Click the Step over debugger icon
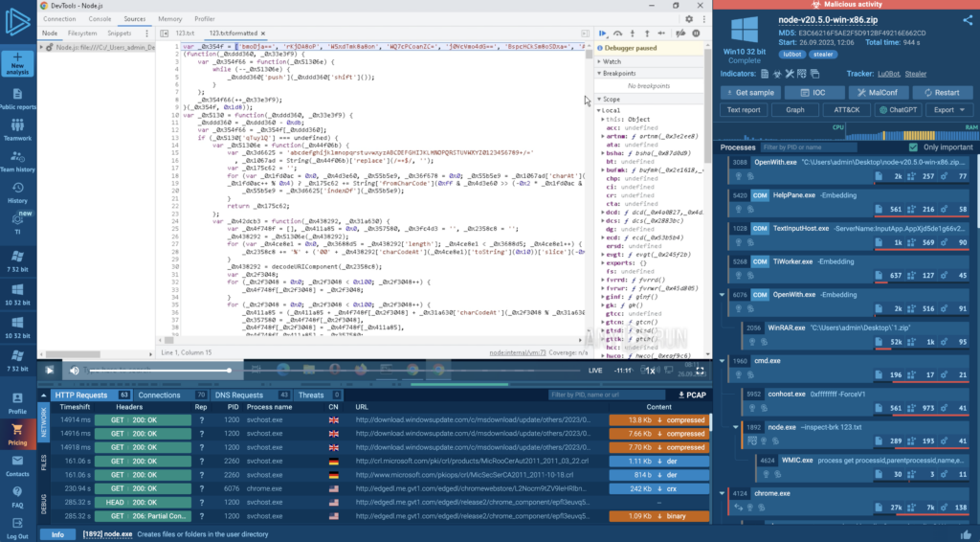Screen dimensions: 980x542 click(x=617, y=33)
